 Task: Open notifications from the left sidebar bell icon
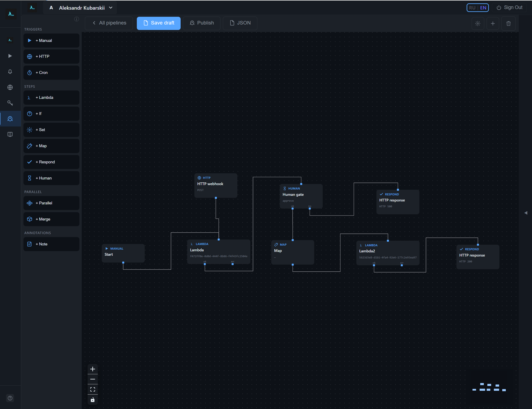pos(10,72)
